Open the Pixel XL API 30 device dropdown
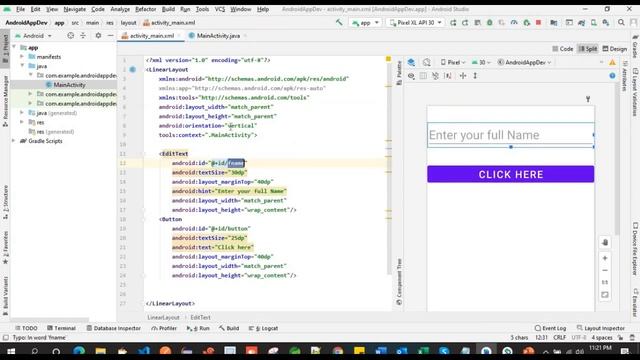This screenshot has width=640, height=360. (415, 23)
